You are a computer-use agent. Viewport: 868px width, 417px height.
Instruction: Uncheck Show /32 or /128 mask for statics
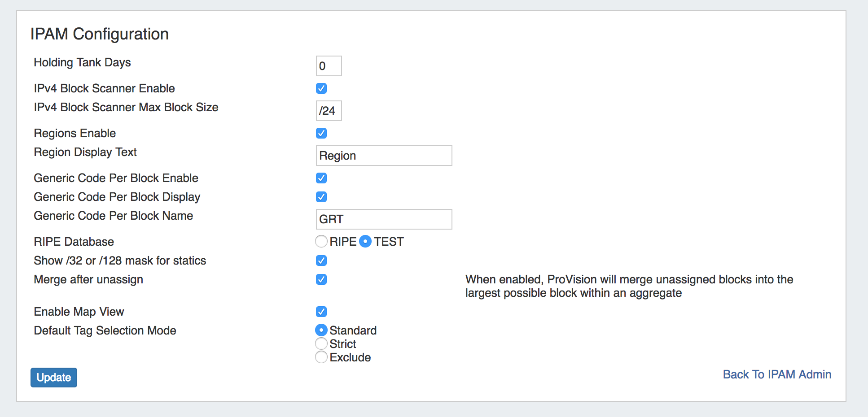click(x=321, y=261)
